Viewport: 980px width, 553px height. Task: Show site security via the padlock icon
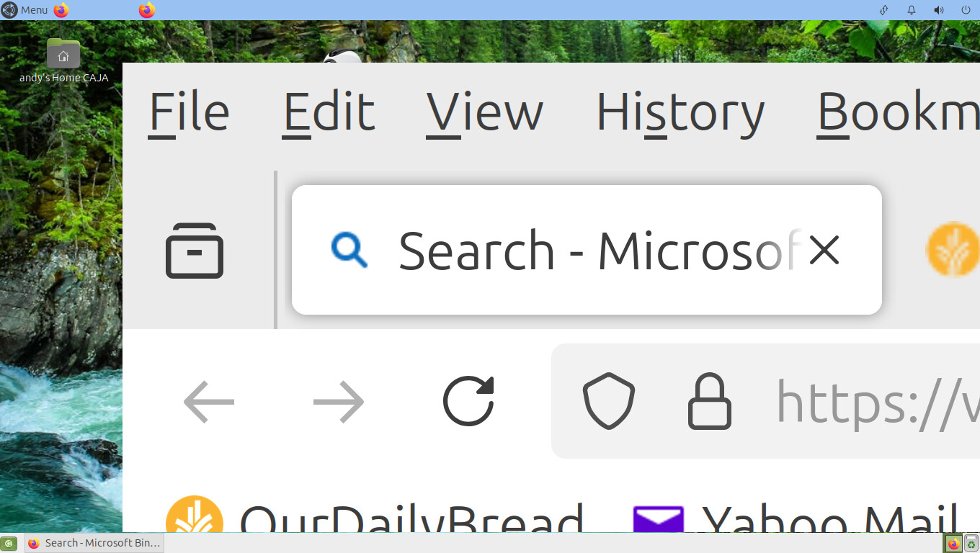[x=710, y=400]
